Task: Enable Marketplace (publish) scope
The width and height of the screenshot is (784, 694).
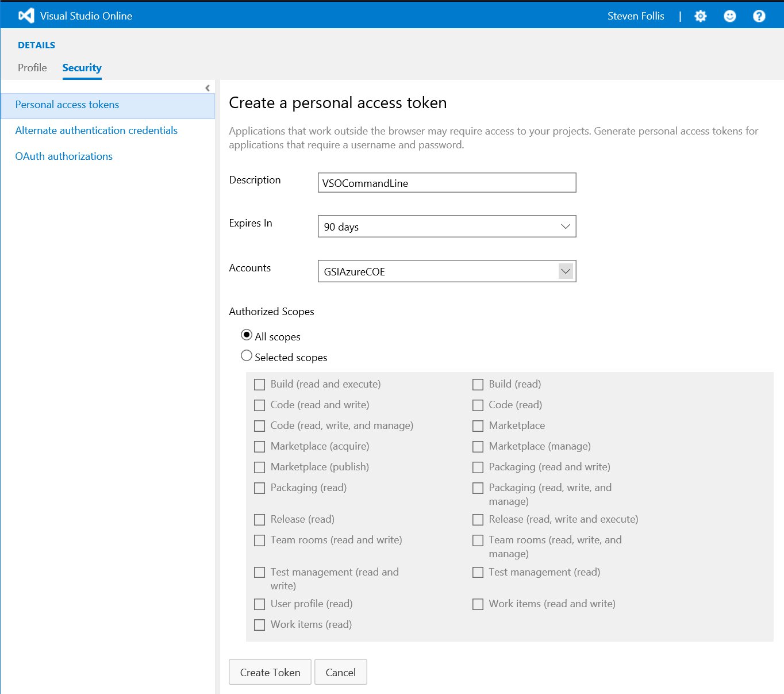Action: pyautogui.click(x=260, y=467)
